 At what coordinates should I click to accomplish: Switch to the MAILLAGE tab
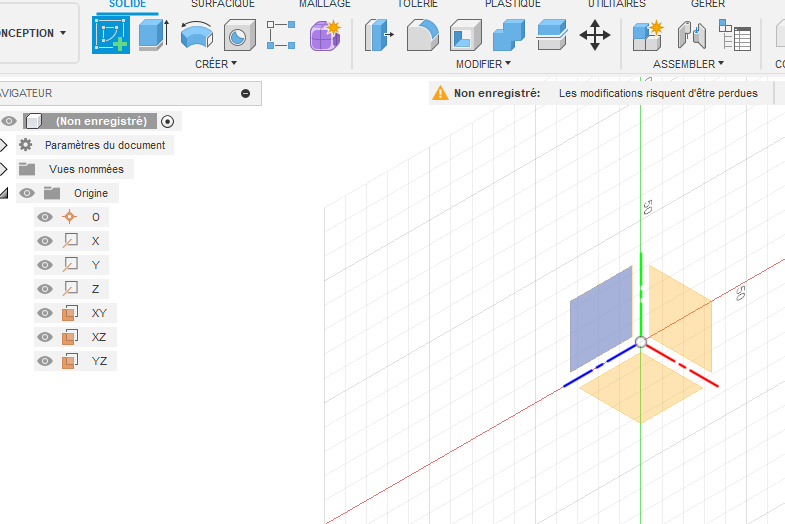pyautogui.click(x=324, y=4)
